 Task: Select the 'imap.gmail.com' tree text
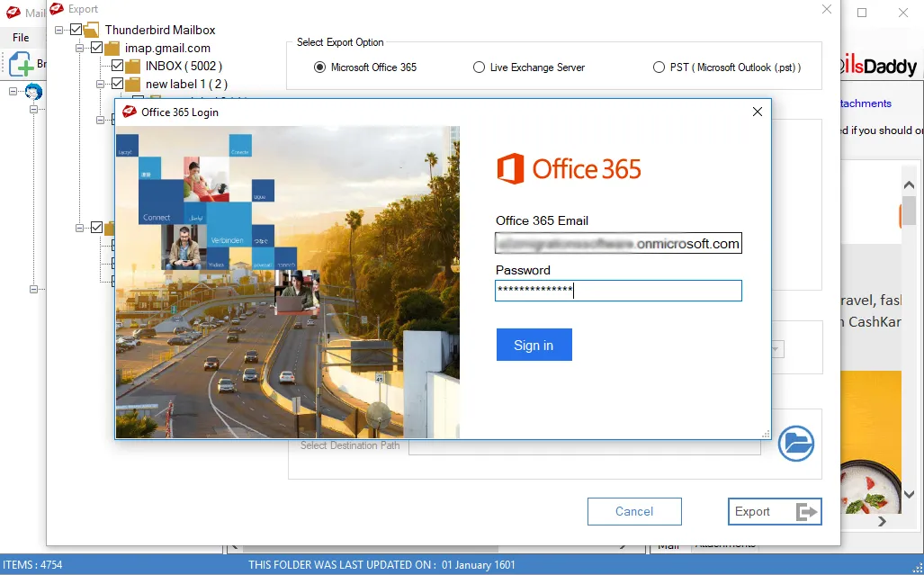tap(167, 49)
